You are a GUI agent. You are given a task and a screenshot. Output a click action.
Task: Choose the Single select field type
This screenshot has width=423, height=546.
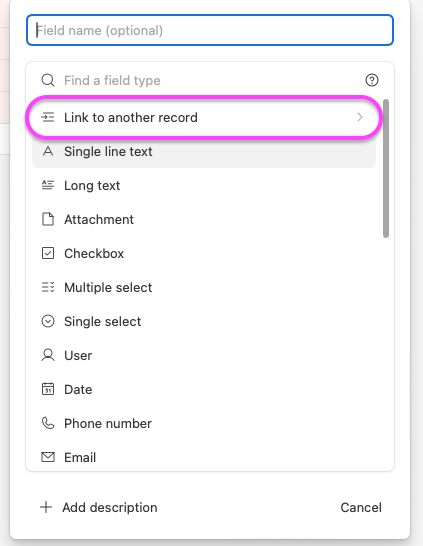[204, 321]
